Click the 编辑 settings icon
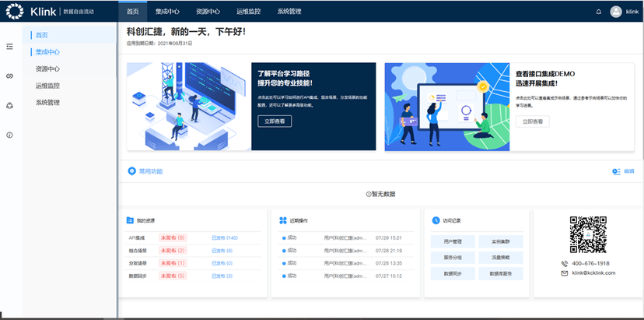Viewport: 644px width, 320px height. point(616,171)
